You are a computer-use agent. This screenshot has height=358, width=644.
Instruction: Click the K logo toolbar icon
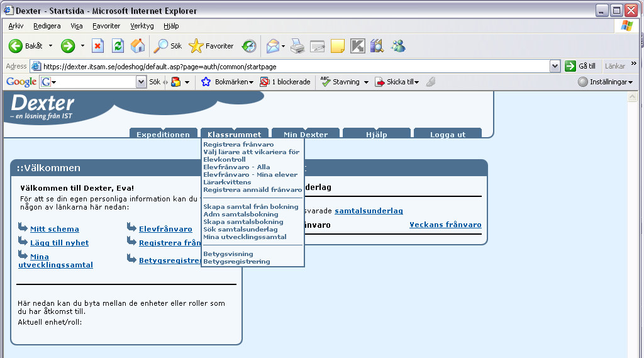[357, 46]
